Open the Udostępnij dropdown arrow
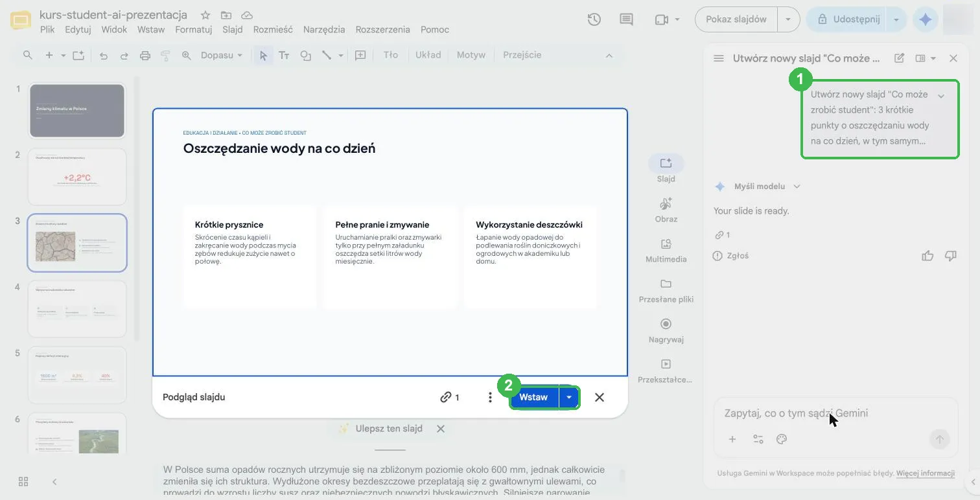 click(x=896, y=19)
